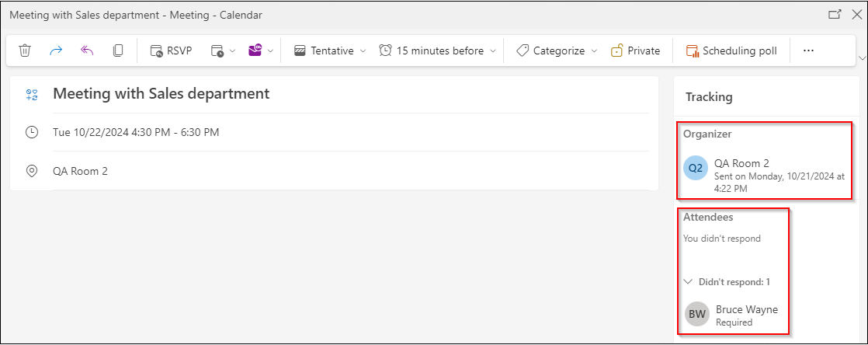The image size is (868, 345).
Task: Copy the meeting with duplicate icon
Action: click(118, 51)
